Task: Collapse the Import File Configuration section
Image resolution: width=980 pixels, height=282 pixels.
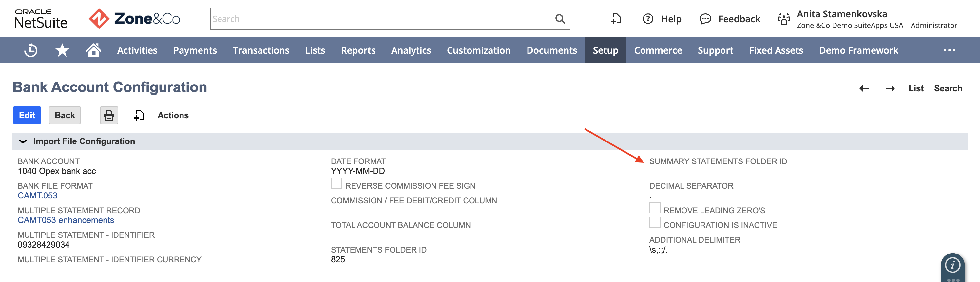Action: 23,141
